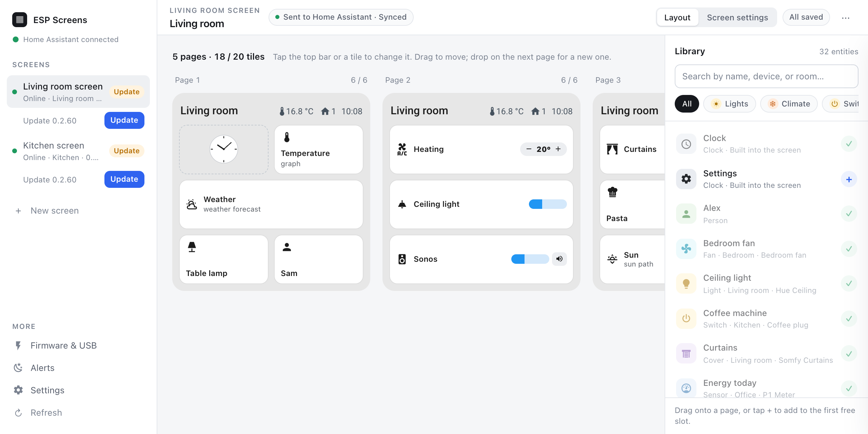Toggle the Energy today checkmark
This screenshot has height=434, width=868.
coord(849,389)
